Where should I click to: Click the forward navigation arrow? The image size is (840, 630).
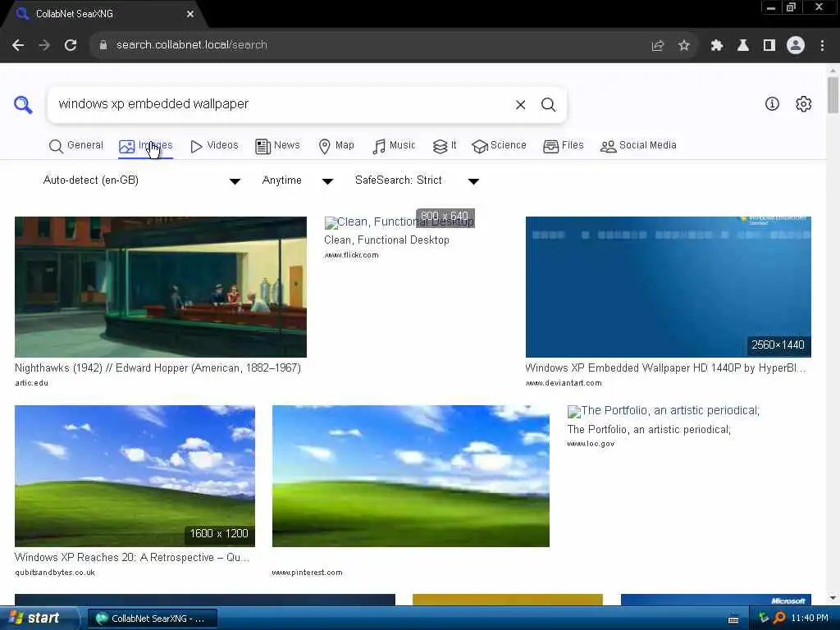44,45
